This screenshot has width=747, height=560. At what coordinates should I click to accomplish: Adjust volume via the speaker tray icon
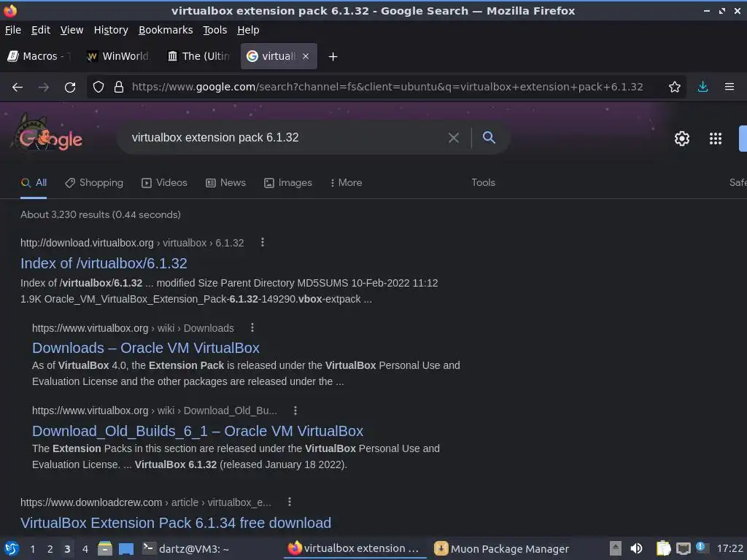click(636, 548)
